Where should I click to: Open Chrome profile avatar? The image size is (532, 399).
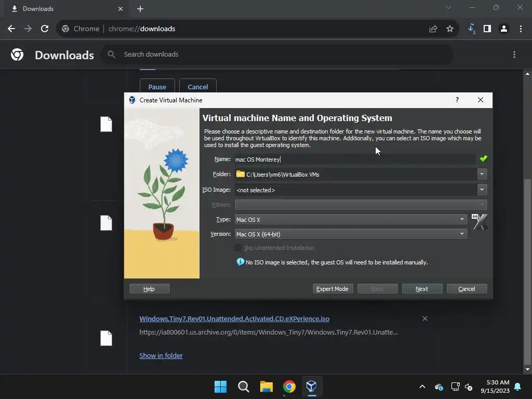point(504,29)
